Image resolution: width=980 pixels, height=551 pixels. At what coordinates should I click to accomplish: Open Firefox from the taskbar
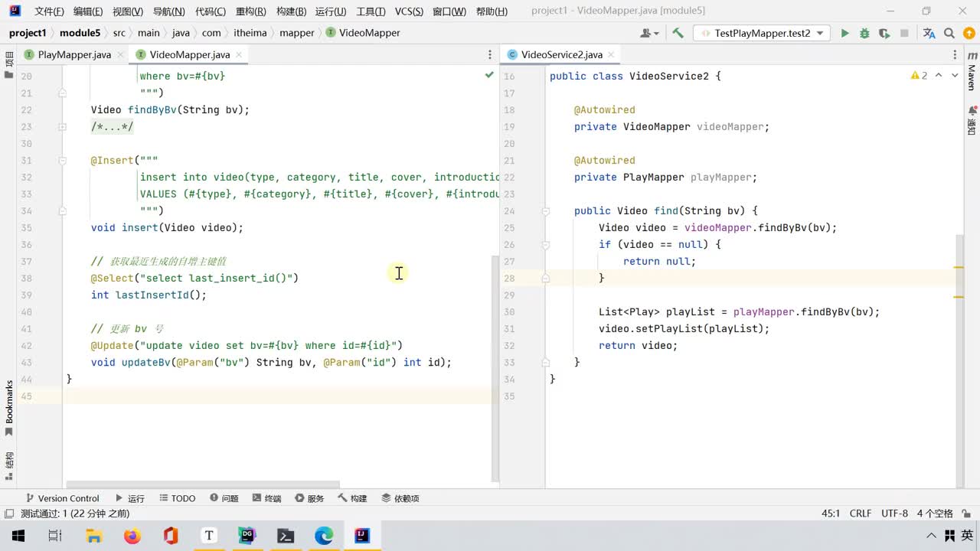(132, 536)
